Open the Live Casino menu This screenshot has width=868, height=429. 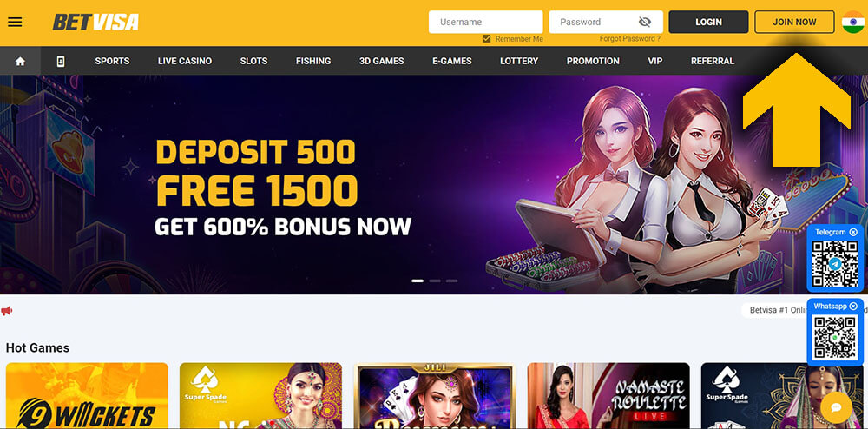click(185, 61)
